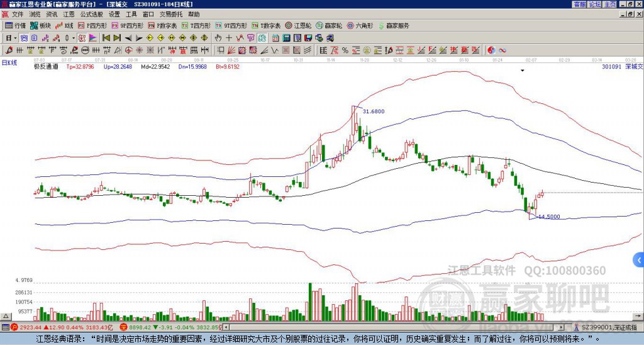Expand the 日 period dropdown
Viewport: 644px width, 345px height.
tap(16, 38)
